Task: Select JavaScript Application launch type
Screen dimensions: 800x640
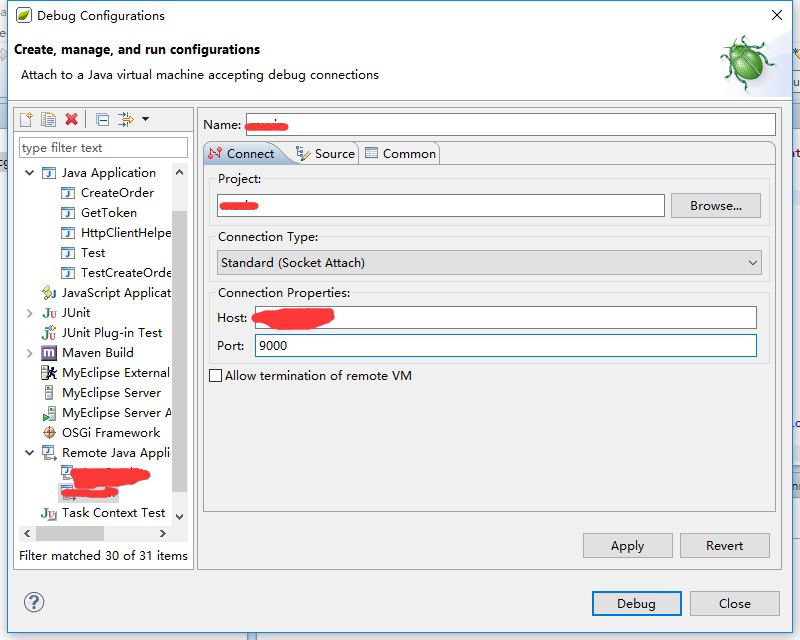Action: [x=116, y=292]
